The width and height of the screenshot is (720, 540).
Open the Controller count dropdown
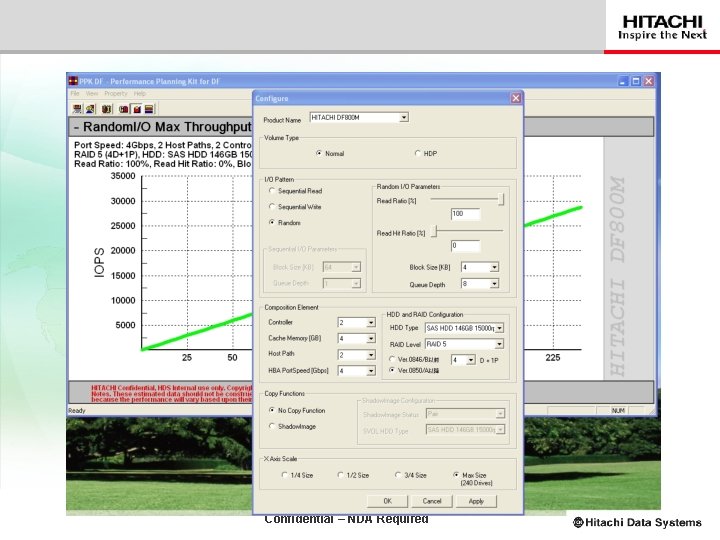pos(371,323)
